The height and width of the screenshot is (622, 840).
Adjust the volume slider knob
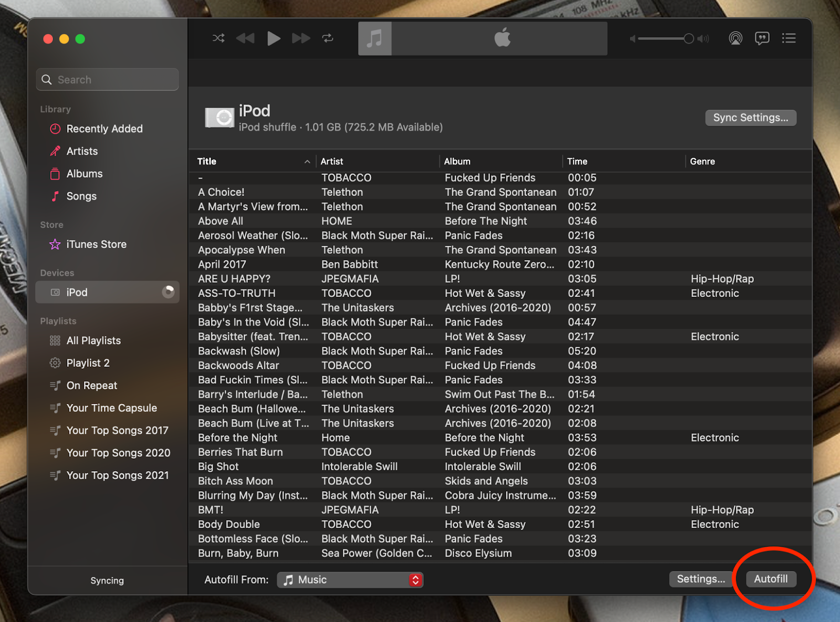[x=688, y=38]
